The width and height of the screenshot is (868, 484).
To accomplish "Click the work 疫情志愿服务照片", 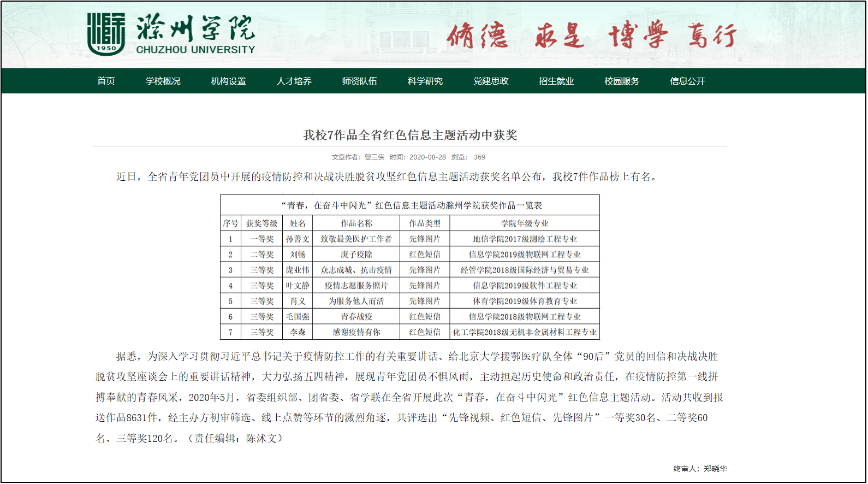I will [356, 286].
